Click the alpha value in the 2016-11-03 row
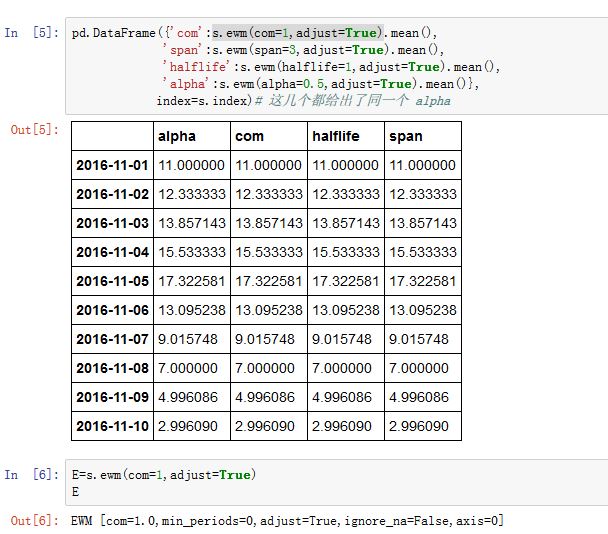608x534 pixels. point(192,223)
